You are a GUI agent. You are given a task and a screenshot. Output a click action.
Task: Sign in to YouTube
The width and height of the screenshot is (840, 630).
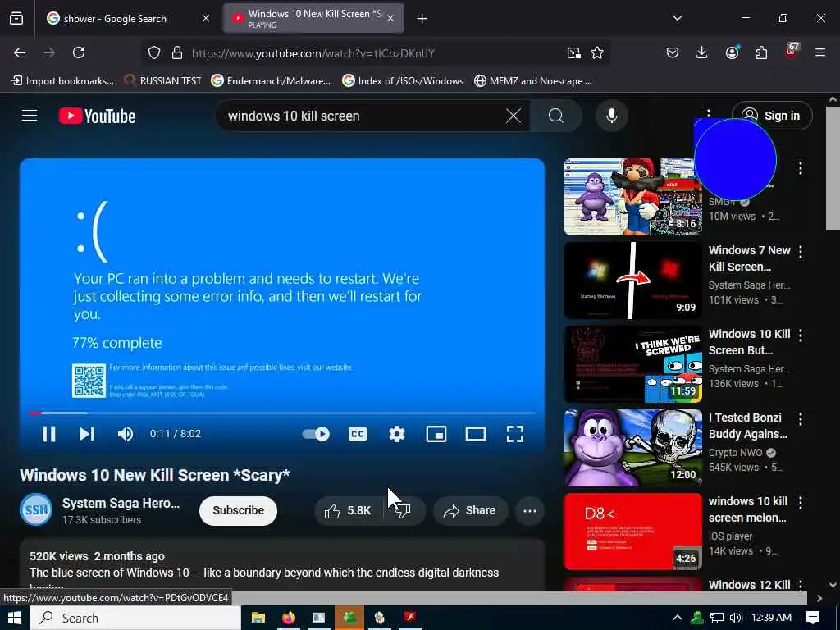pyautogui.click(x=772, y=116)
